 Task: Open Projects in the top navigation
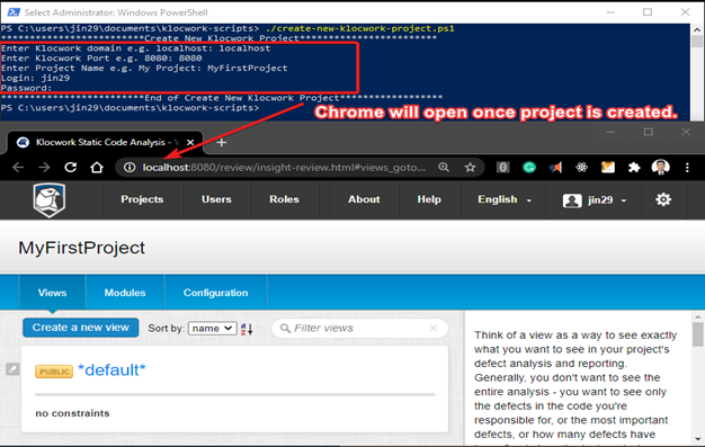click(x=142, y=199)
